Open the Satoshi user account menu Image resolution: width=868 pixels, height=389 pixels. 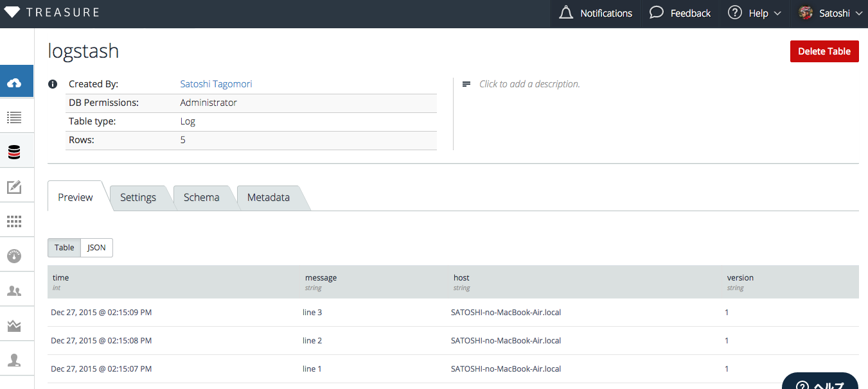point(829,13)
